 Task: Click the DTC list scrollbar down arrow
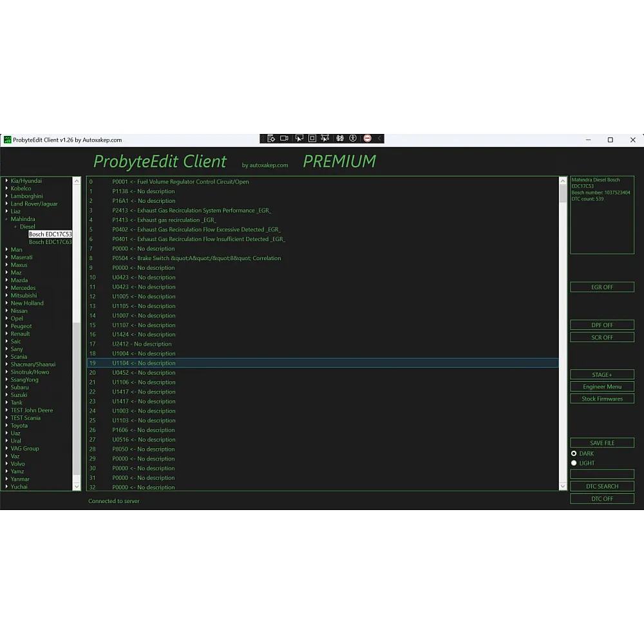[x=563, y=486]
